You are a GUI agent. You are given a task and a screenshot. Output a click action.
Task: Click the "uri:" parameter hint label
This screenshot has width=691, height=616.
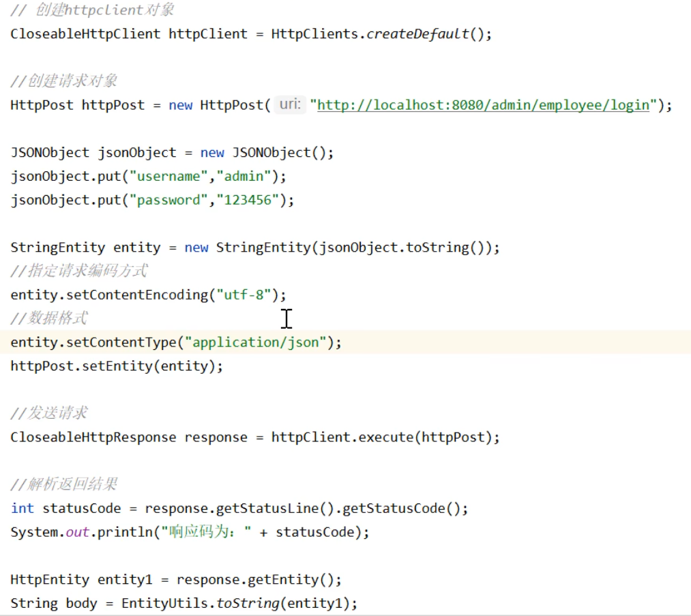290,105
